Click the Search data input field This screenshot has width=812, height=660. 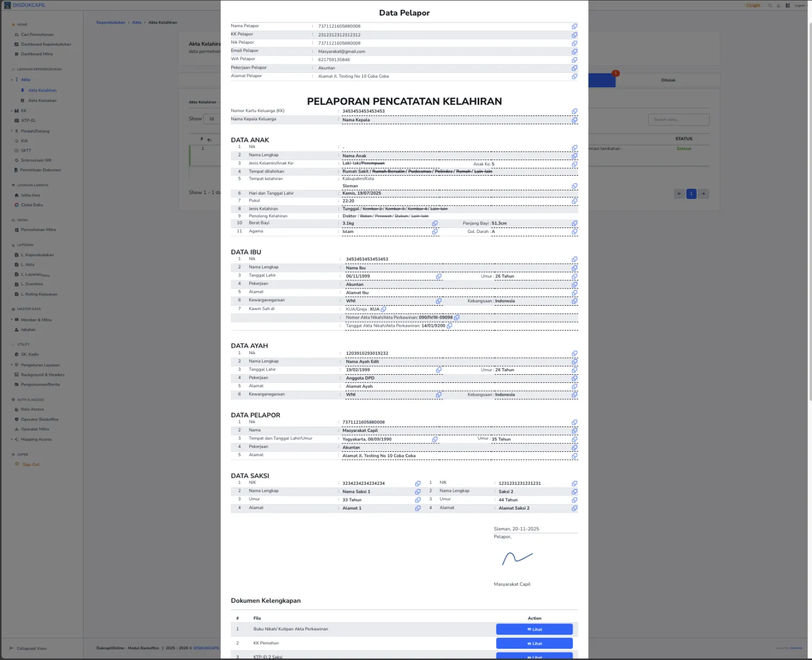[x=678, y=120]
